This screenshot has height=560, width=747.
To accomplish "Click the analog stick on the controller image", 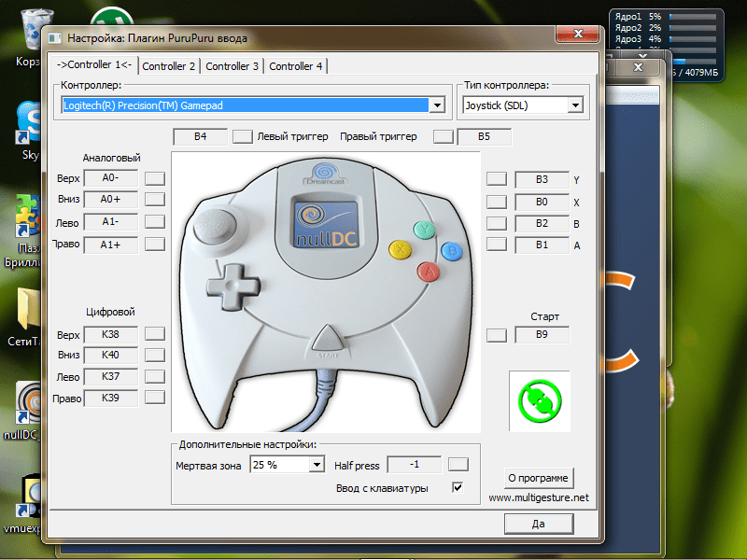I will [x=216, y=226].
